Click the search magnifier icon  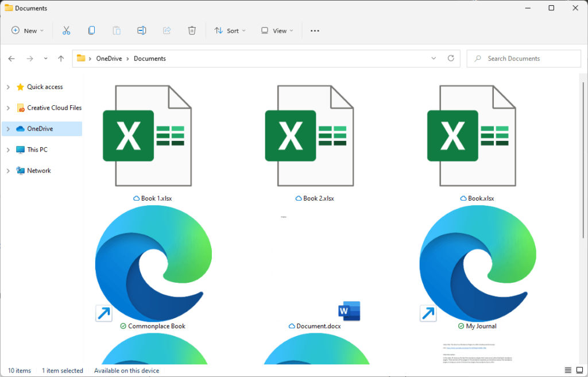[478, 59]
